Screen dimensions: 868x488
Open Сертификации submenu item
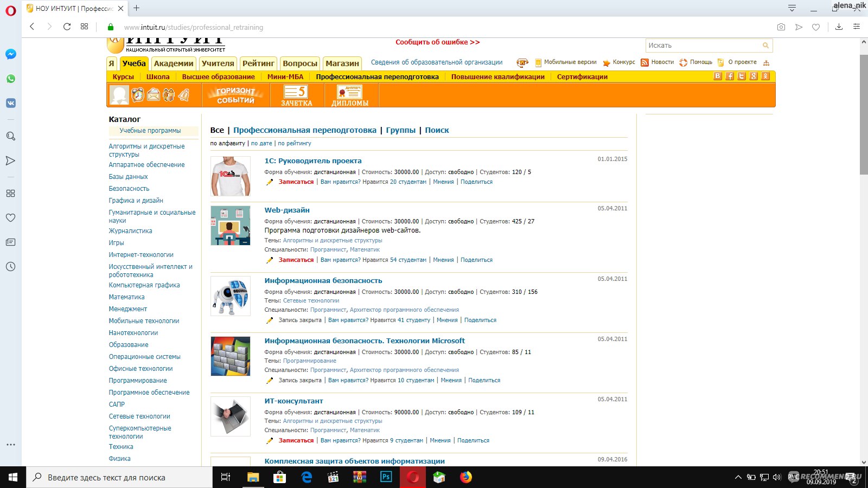[x=582, y=77]
